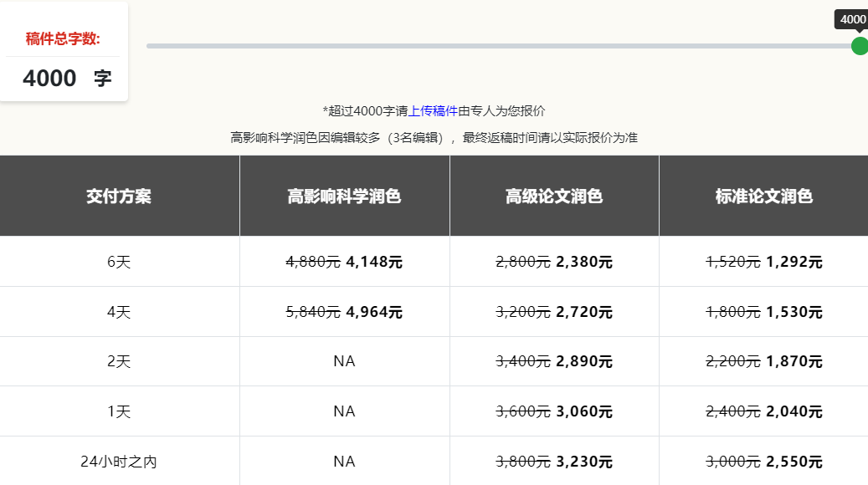Click the slider handle showing 4000

[x=859, y=46]
